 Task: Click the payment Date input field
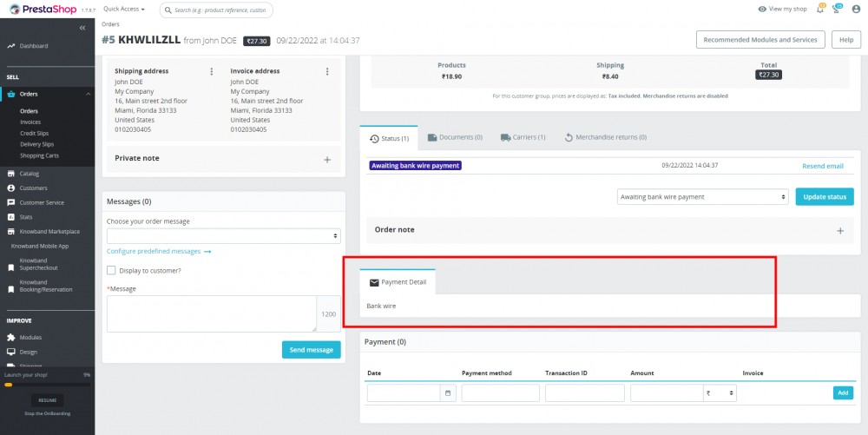(x=404, y=393)
